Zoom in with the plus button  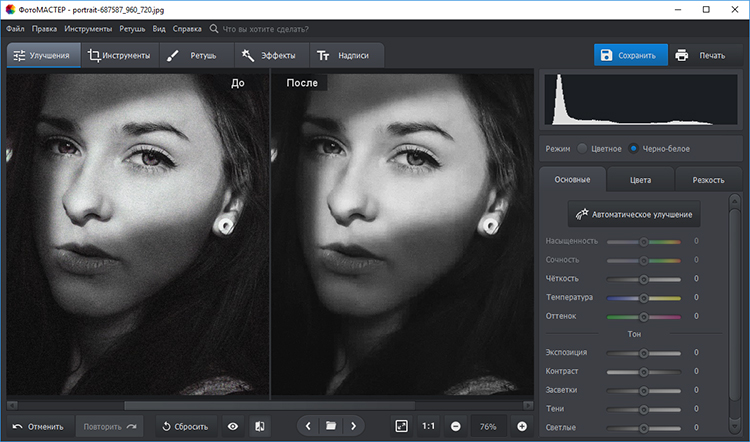point(521,426)
